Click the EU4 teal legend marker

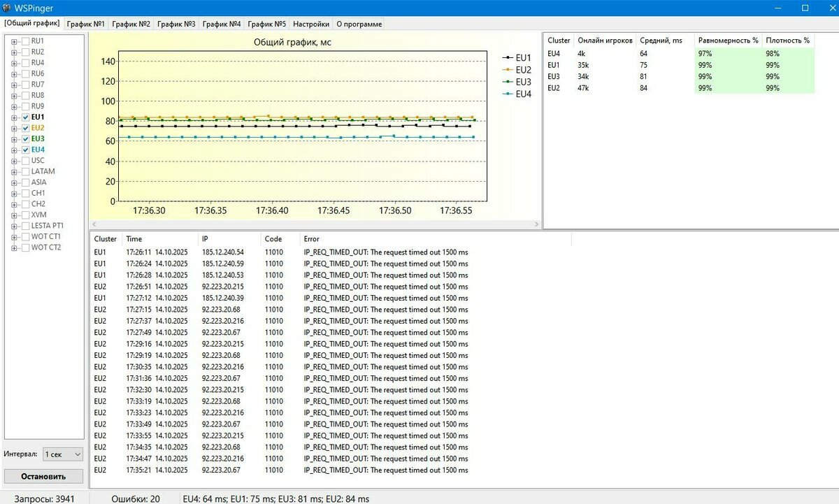tap(508, 94)
